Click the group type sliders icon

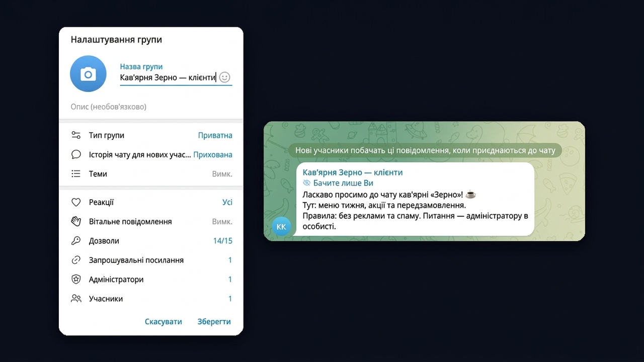tap(76, 135)
